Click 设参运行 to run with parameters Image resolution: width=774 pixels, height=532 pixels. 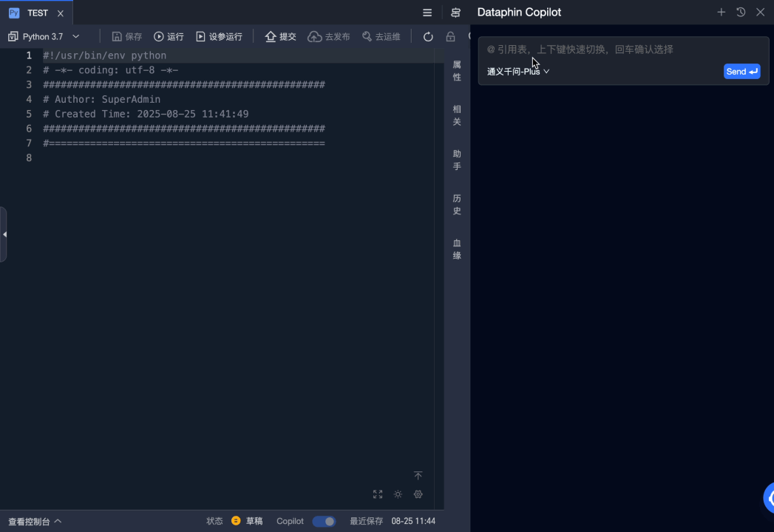click(219, 36)
